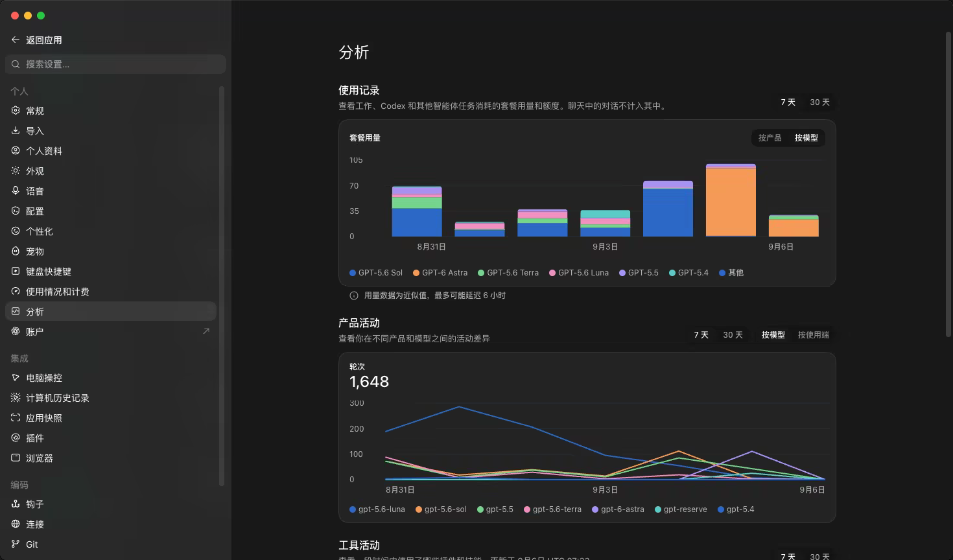953x560 pixels.
Task: Open 电脑操控 via its cursor icon
Action: (16, 378)
